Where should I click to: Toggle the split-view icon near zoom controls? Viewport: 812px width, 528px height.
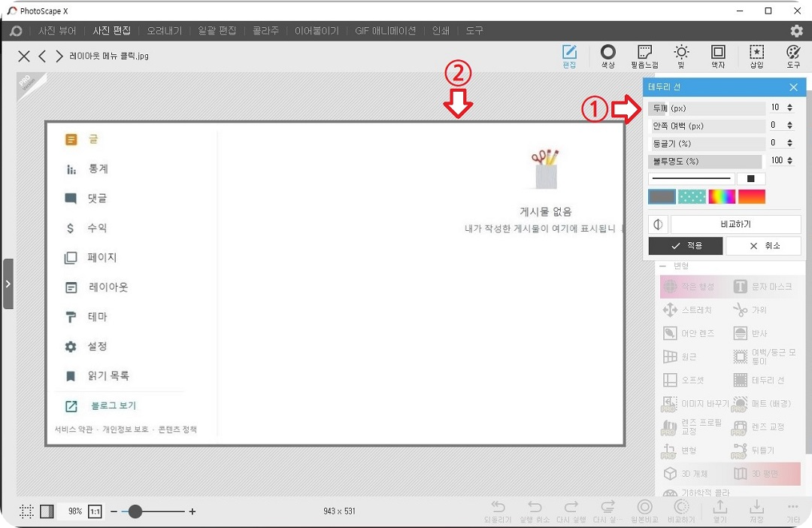pyautogui.click(x=47, y=511)
